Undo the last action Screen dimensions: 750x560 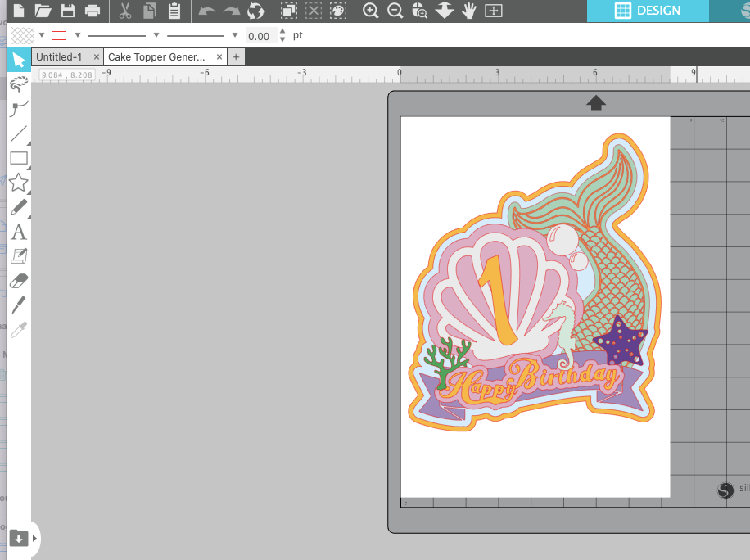206,11
